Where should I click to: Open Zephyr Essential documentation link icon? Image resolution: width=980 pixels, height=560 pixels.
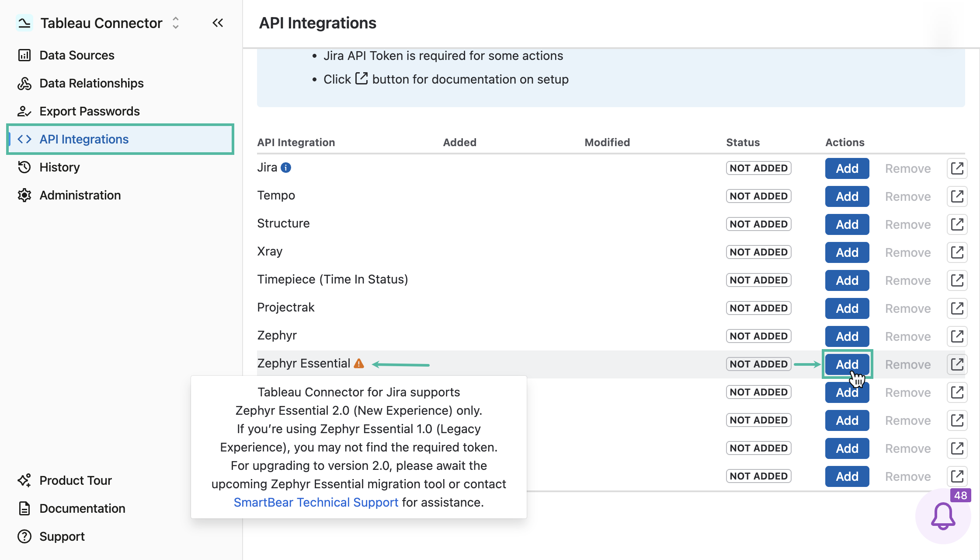tap(957, 364)
